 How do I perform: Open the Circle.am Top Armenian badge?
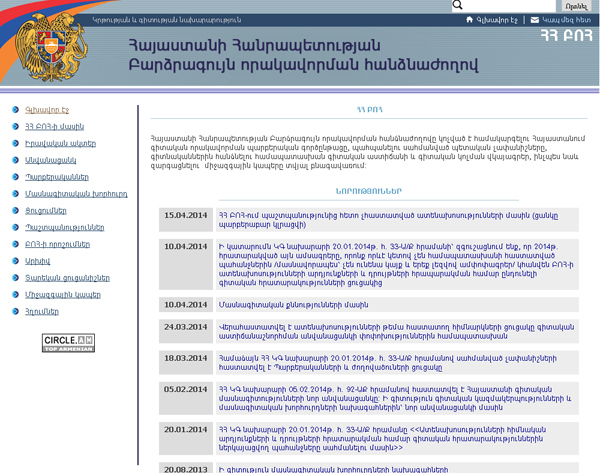(x=68, y=343)
